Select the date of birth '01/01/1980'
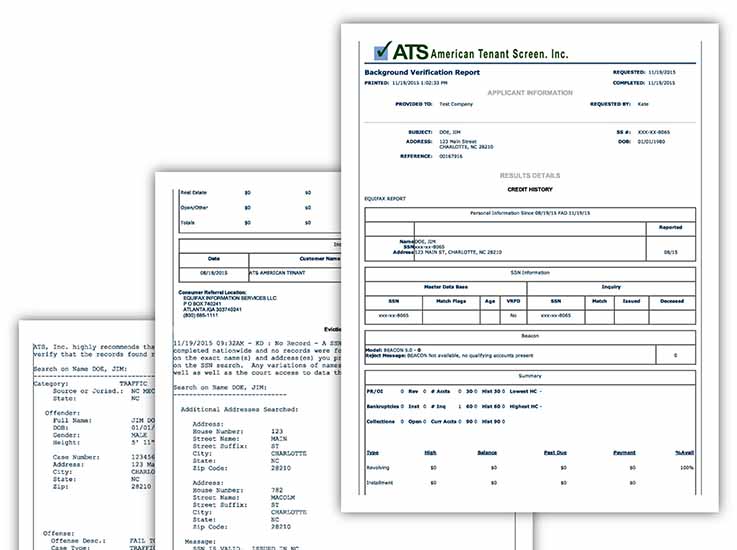737x550 pixels. click(x=651, y=141)
